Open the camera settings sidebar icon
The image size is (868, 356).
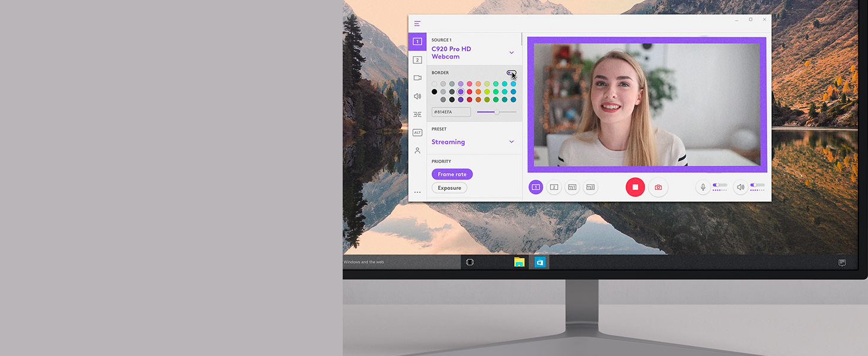coord(417,78)
